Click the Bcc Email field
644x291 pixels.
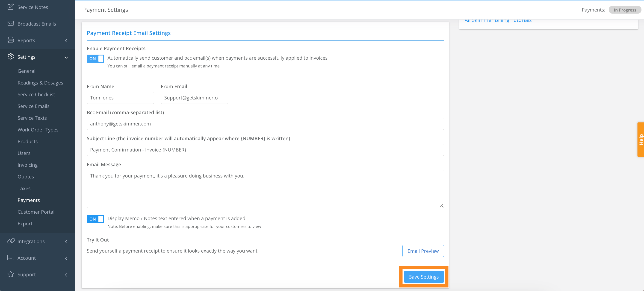click(x=265, y=124)
